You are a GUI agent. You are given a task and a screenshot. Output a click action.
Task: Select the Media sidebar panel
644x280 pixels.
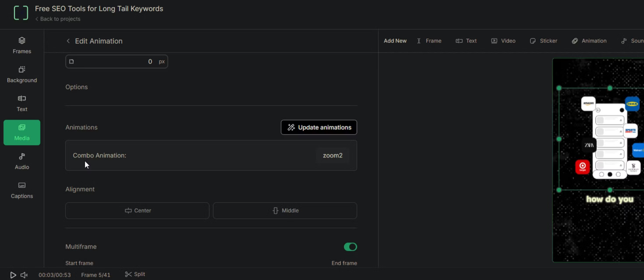22,133
